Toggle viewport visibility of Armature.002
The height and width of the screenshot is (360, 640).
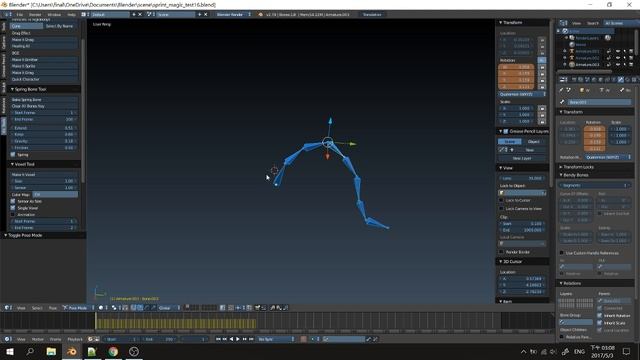(617, 58)
